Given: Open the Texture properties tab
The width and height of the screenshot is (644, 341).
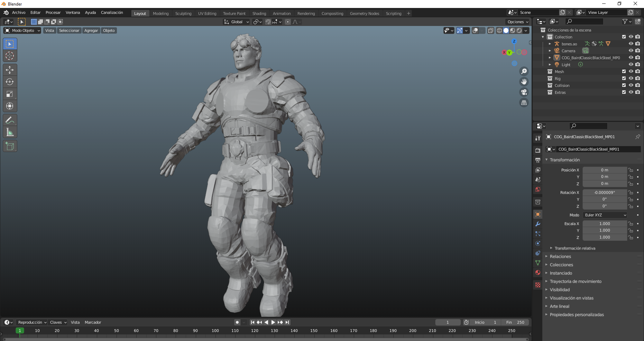Looking at the screenshot, I should (x=538, y=285).
